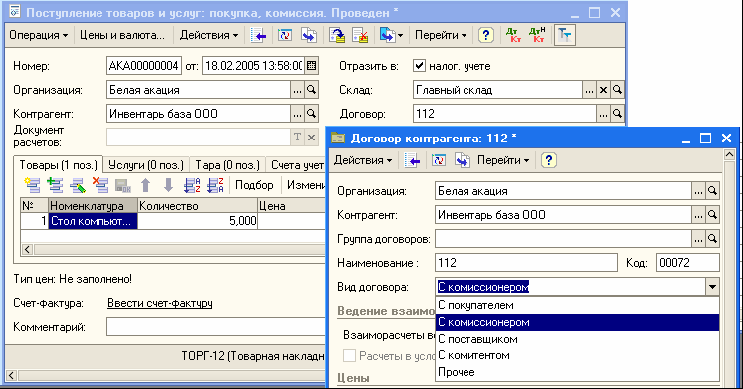Open Цены и валюта settings
The image size is (743, 389).
[x=122, y=35]
